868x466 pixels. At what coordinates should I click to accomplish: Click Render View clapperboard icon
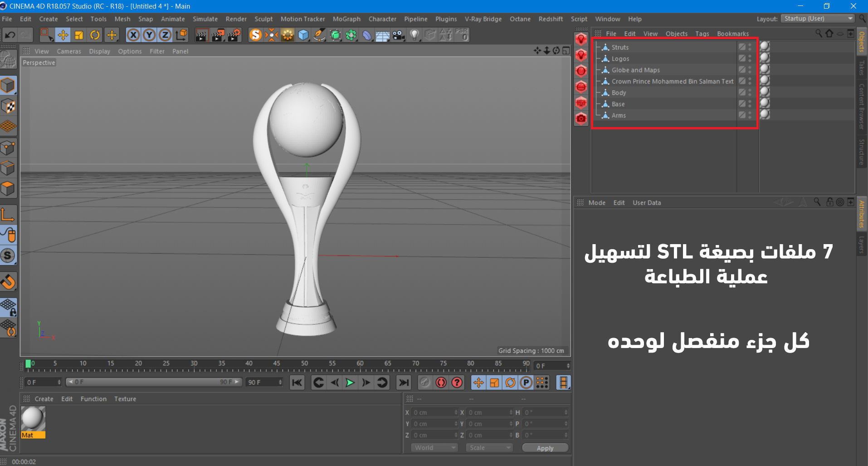[x=202, y=35]
